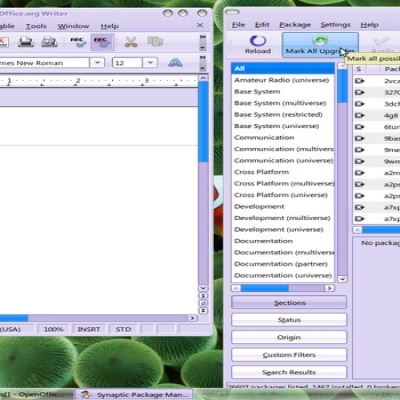Open the Settings menu in Synaptic
Screen dimensions: 400x400
coord(335,25)
